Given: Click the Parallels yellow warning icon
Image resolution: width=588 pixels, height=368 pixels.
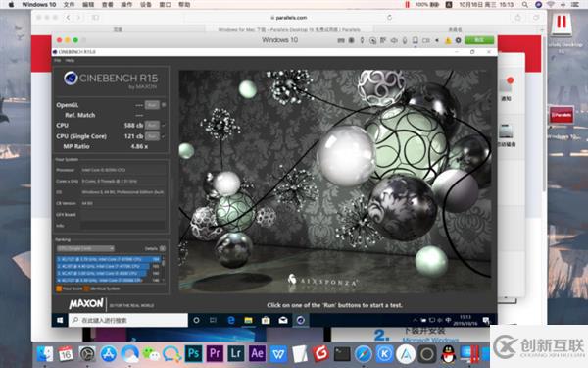Looking at the screenshot, I should point(448,40).
